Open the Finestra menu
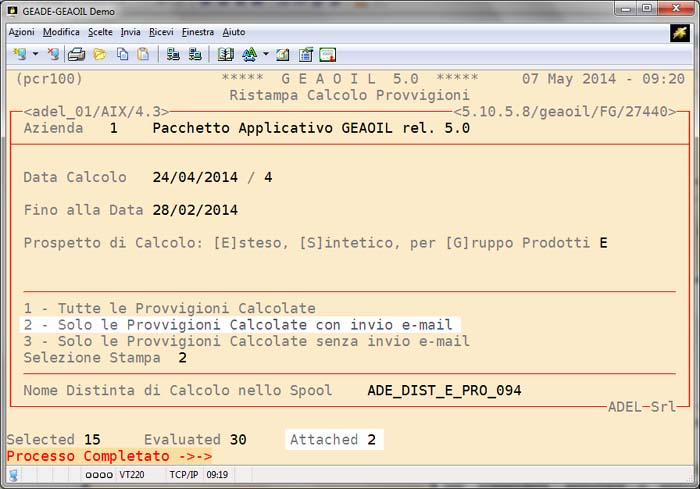This screenshot has width=700, height=489. tap(197, 32)
